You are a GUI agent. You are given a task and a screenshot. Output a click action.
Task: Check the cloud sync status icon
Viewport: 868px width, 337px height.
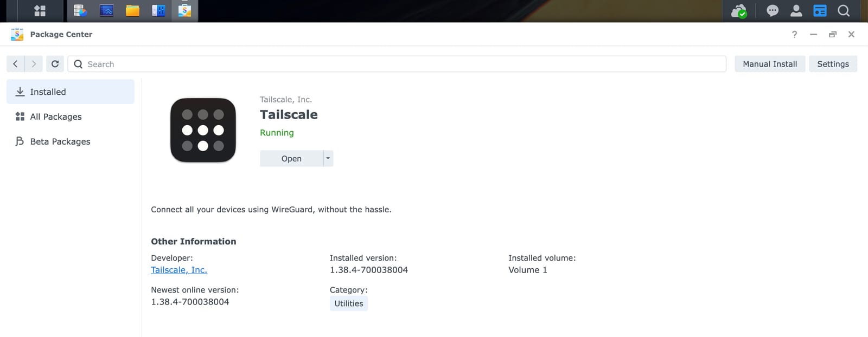(739, 11)
